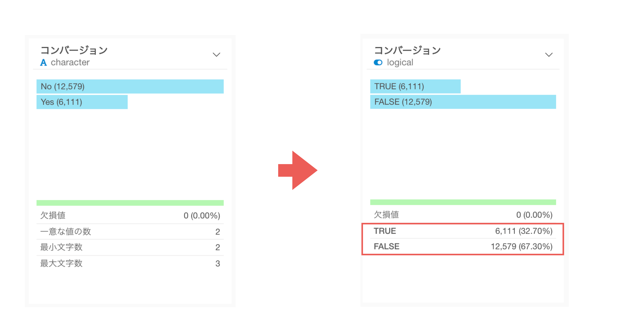This screenshot has height=321, width=644.
Task: Click the 最小文字数 summary row
Action: point(130,247)
